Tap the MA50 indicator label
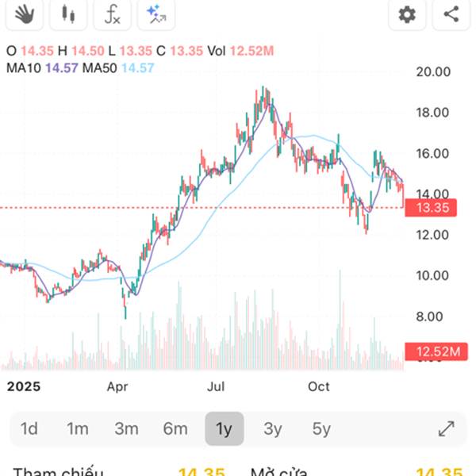Image resolution: width=476 pixels, height=476 pixels. (117, 68)
